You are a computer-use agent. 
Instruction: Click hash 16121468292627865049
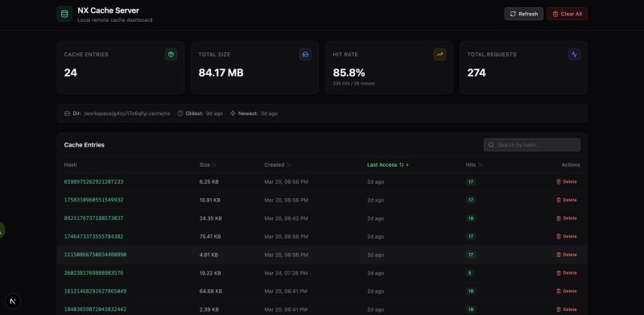pos(95,291)
